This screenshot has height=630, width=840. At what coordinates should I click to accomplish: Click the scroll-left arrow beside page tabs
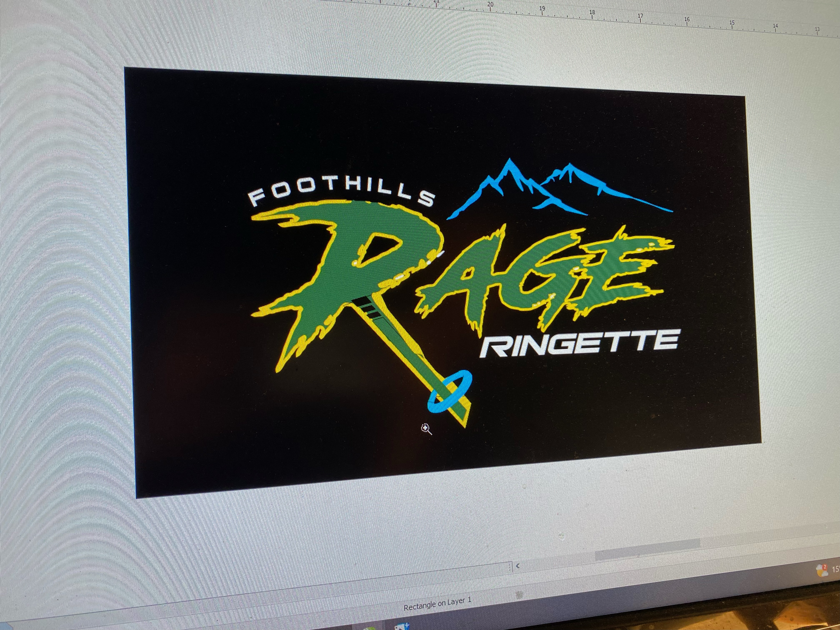tap(517, 566)
